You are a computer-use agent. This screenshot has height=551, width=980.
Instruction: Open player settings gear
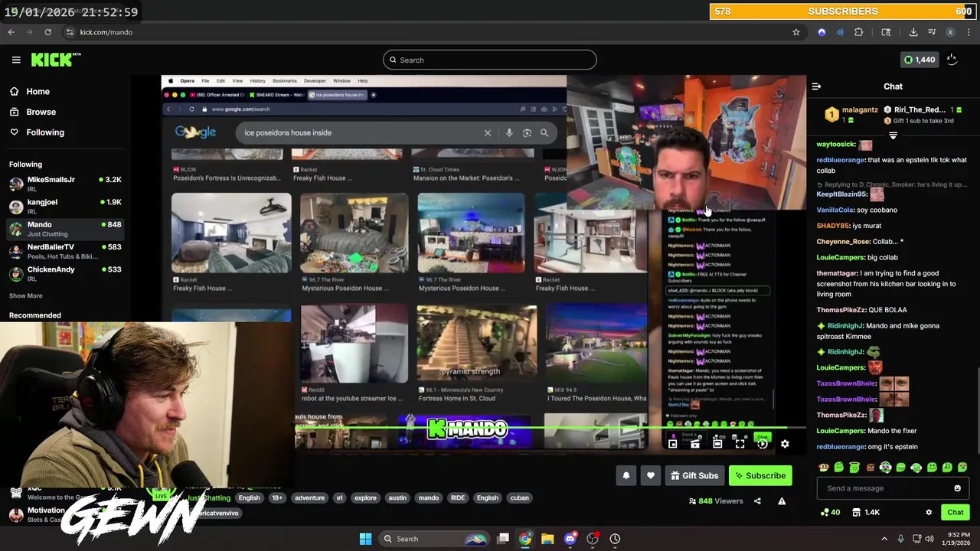(x=785, y=444)
